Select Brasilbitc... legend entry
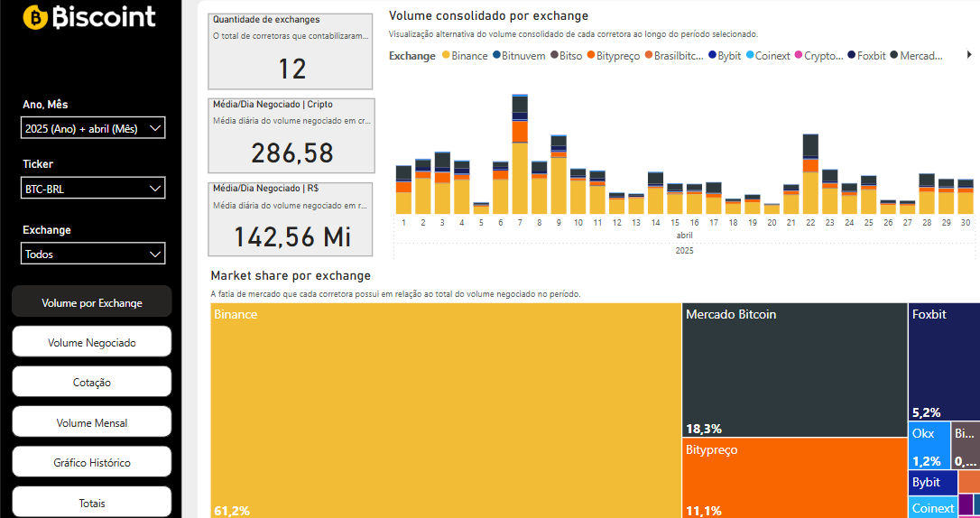This screenshot has width=980, height=518. pos(674,56)
